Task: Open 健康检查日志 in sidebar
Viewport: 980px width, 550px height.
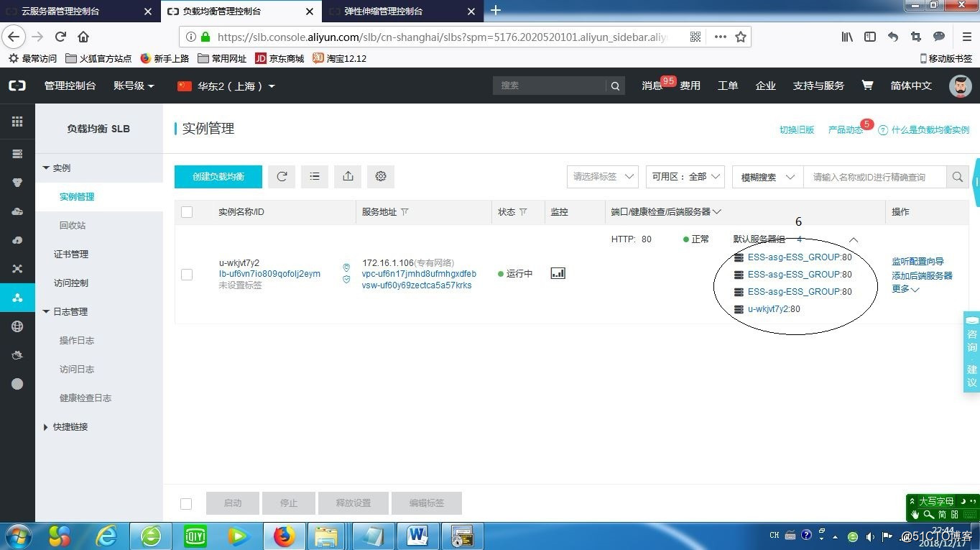Action: pyautogui.click(x=85, y=398)
